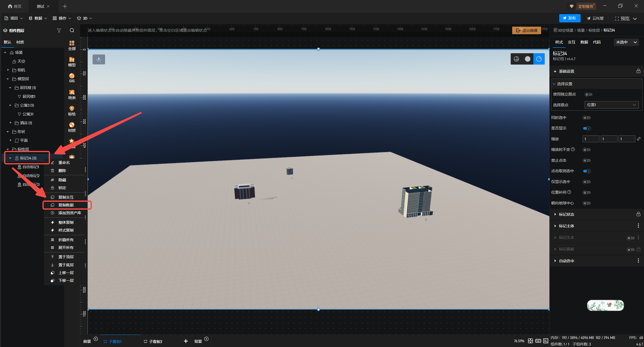Click the 退出编辑 button
Viewport: 644px width, 347px height.
(527, 30)
